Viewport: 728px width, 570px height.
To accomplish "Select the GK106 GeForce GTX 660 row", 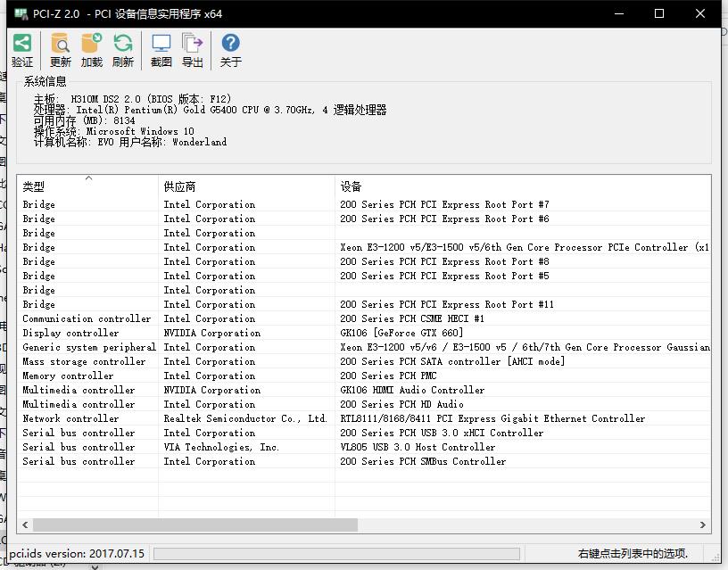I will pyautogui.click(x=268, y=333).
